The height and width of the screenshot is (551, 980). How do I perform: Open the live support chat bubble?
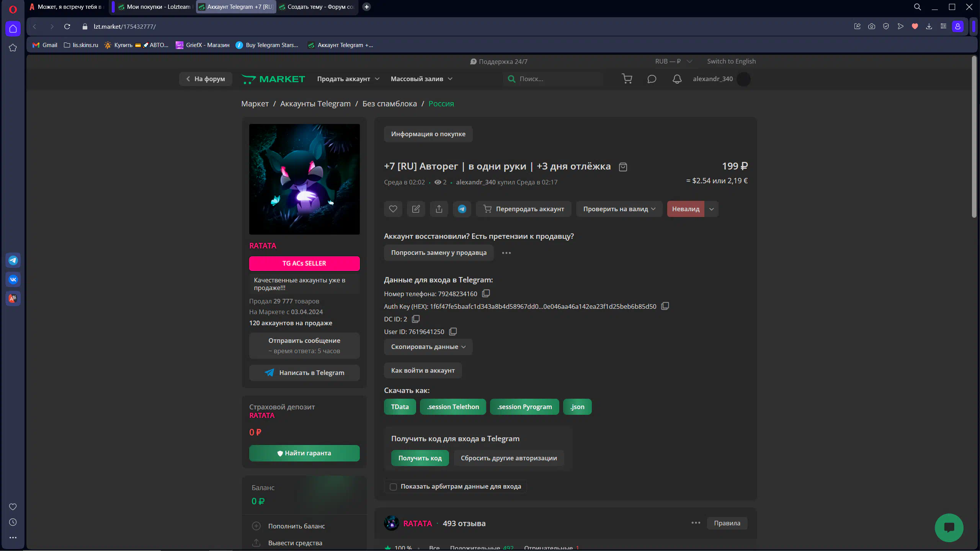click(949, 528)
